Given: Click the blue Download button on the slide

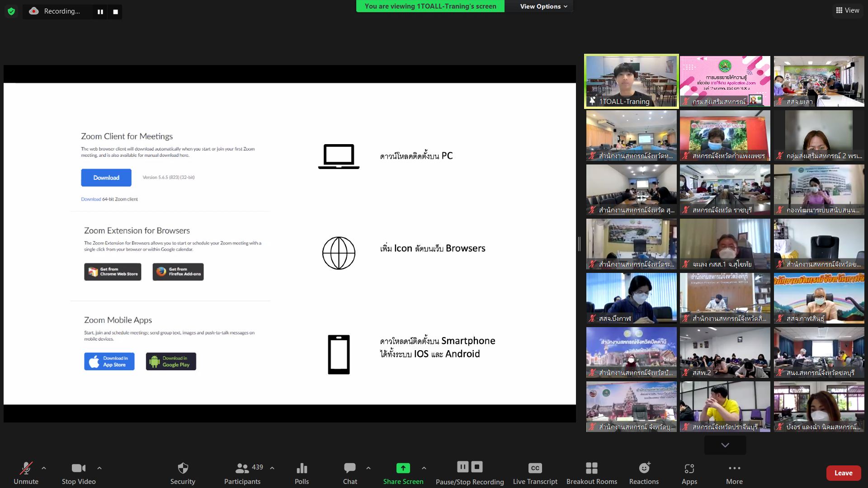Looking at the screenshot, I should tap(106, 178).
